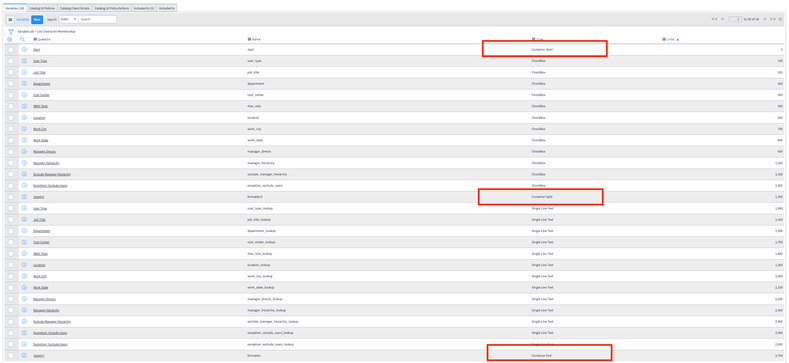The image size is (789, 363).
Task: Select the checkbox for the work_state row
Action: coord(11,140)
